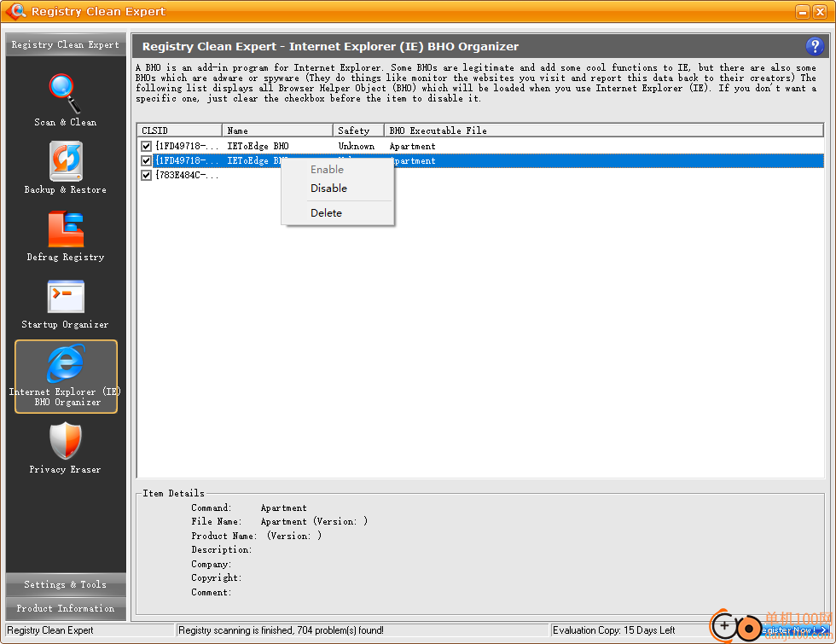
Task: Close the Registry Clean Expert window
Action: [x=820, y=11]
